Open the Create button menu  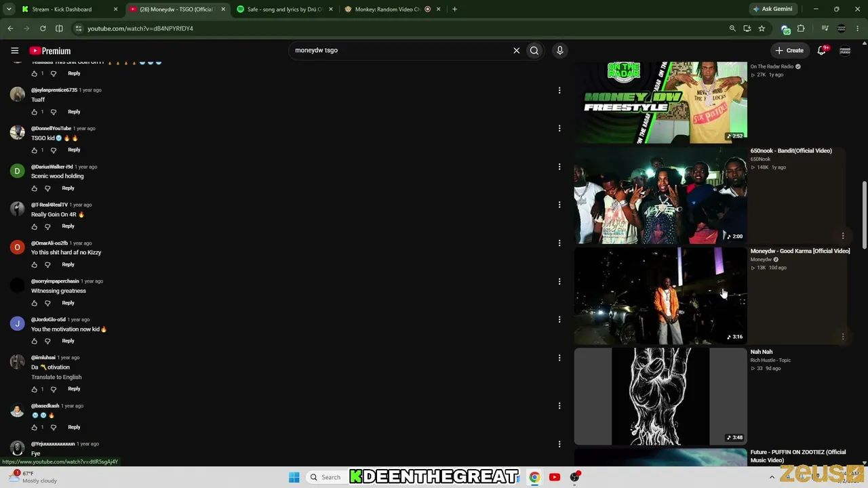coord(789,50)
